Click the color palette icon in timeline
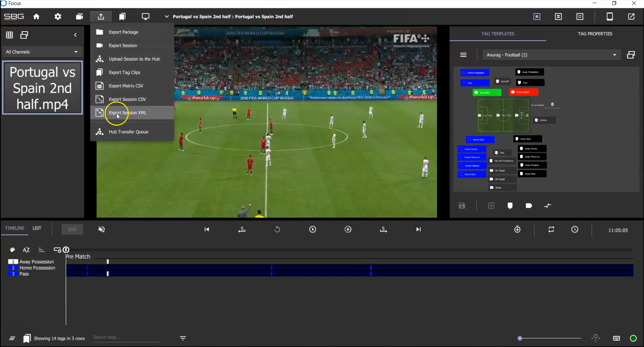 click(x=12, y=250)
